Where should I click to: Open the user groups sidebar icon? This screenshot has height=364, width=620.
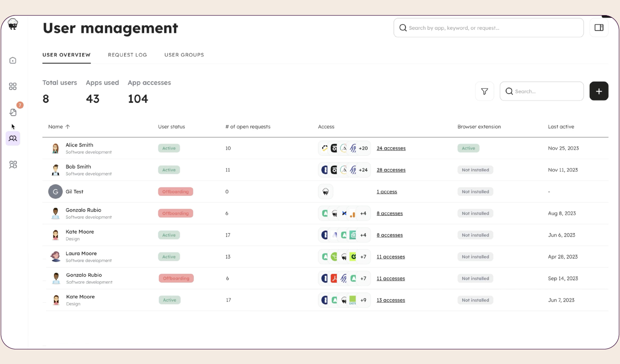pos(13,164)
